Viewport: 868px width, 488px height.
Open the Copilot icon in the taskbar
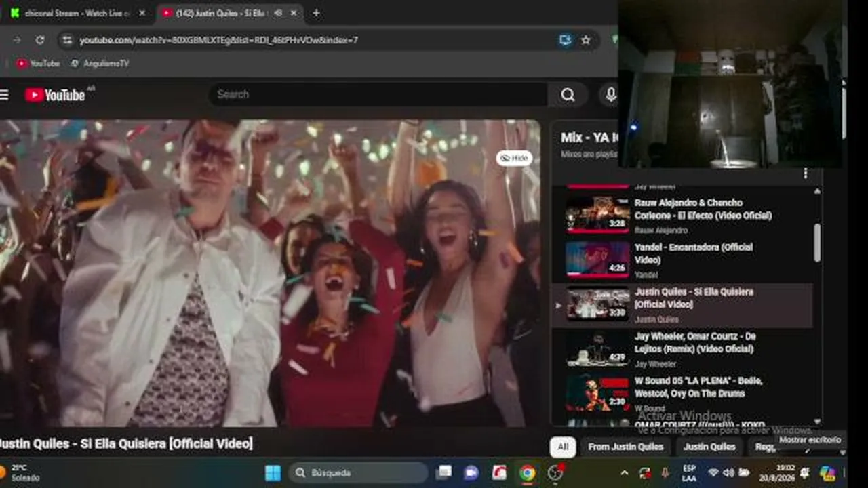(x=827, y=473)
